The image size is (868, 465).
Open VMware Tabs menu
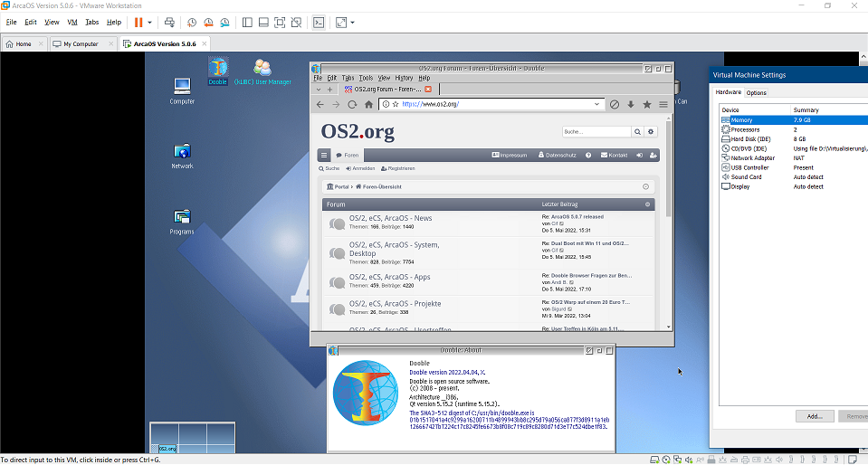click(92, 22)
